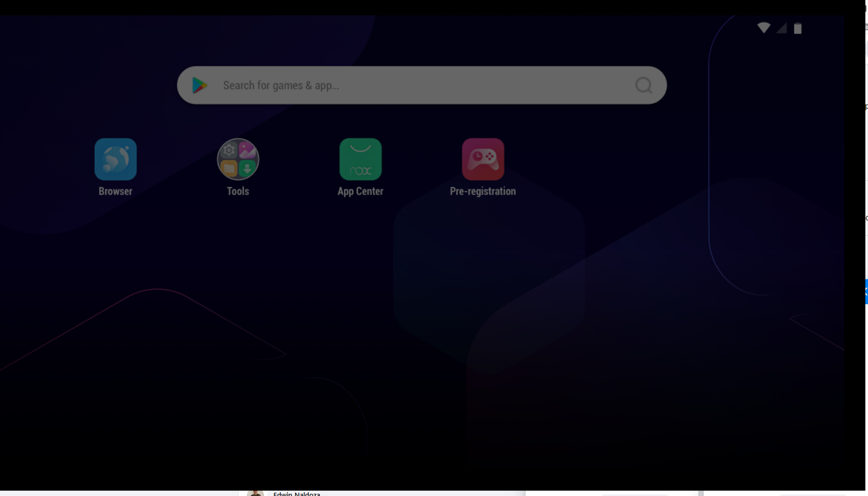The height and width of the screenshot is (496, 868).
Task: Open the Browser app
Action: [x=115, y=159]
